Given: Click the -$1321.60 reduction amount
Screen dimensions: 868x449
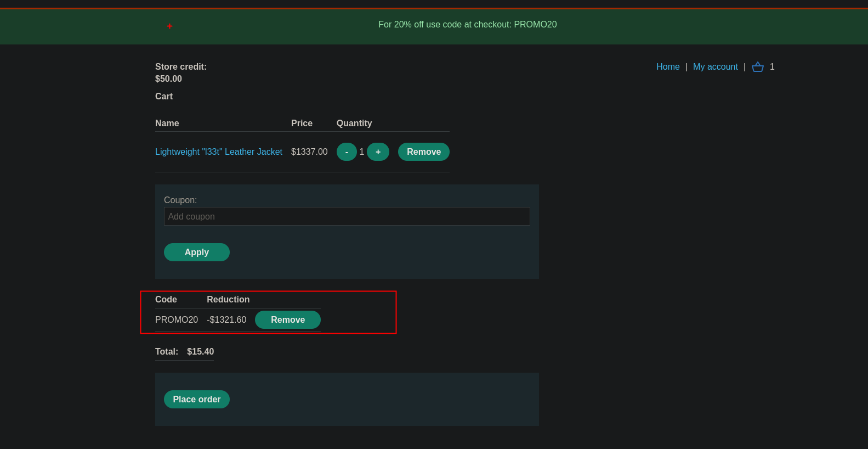Looking at the screenshot, I should 226,320.
